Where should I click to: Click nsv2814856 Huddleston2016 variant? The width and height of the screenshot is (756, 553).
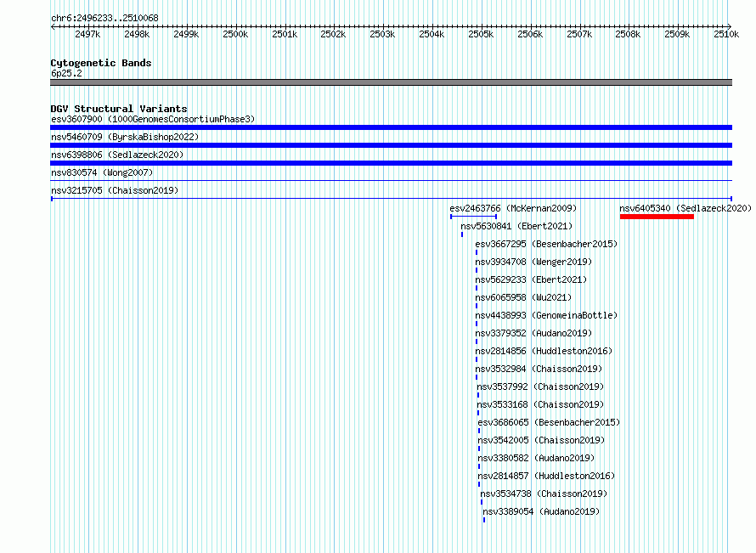[544, 351]
